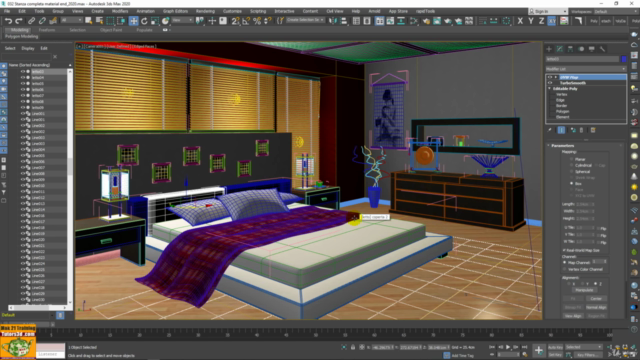Click the Normal Align button

point(596,307)
